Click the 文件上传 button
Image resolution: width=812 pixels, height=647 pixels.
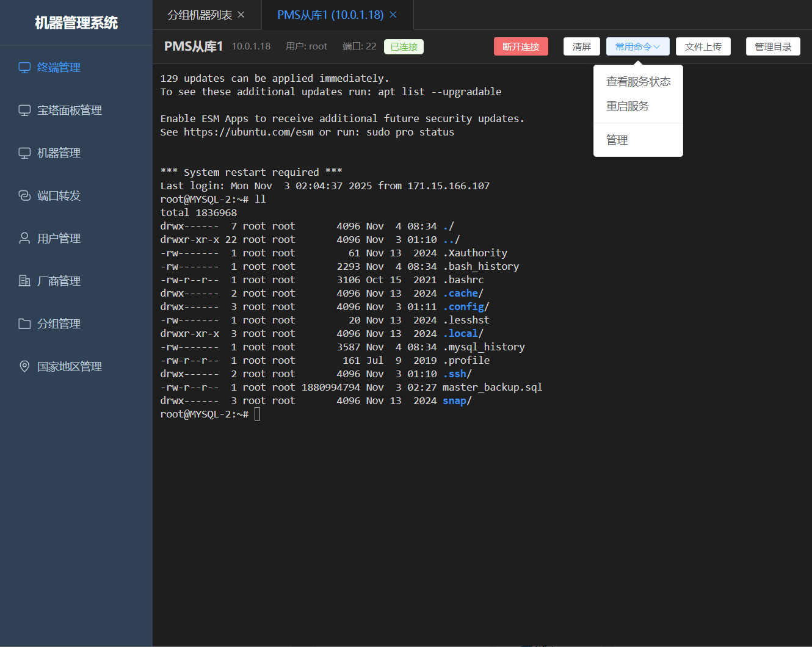click(703, 47)
